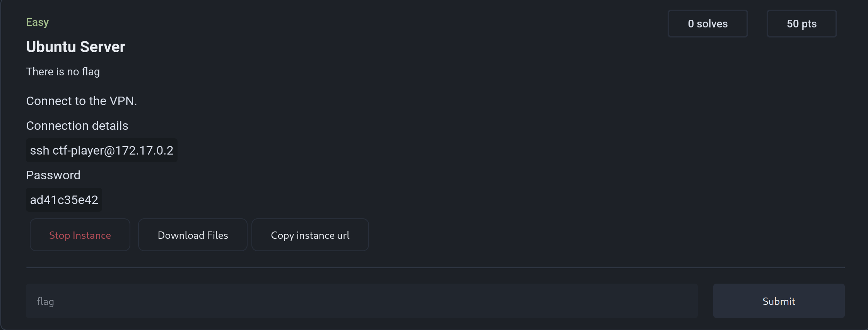Click the 50 pts badge
The height and width of the screenshot is (330, 868).
[801, 24]
